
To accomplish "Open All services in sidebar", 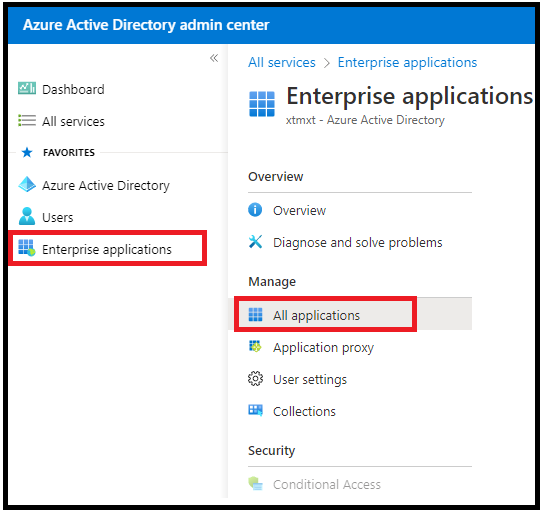I will click(x=73, y=122).
